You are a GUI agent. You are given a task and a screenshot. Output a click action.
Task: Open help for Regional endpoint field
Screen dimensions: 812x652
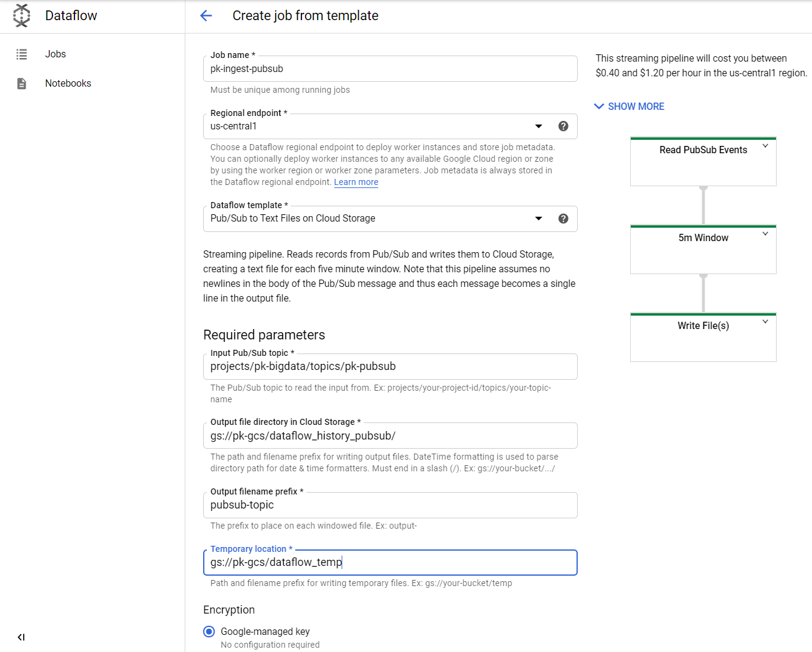(564, 126)
